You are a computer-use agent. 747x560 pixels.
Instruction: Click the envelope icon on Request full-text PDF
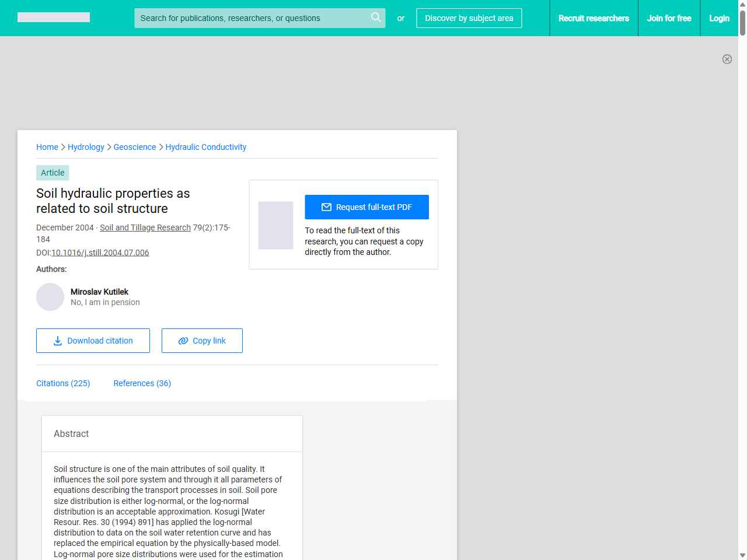[327, 206]
